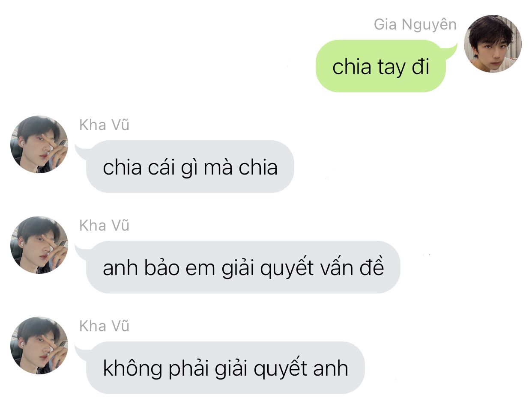Screen dimensions: 532x412
Task: View the middle Kha Vũ avatar thumbnail
Action: pos(39,245)
